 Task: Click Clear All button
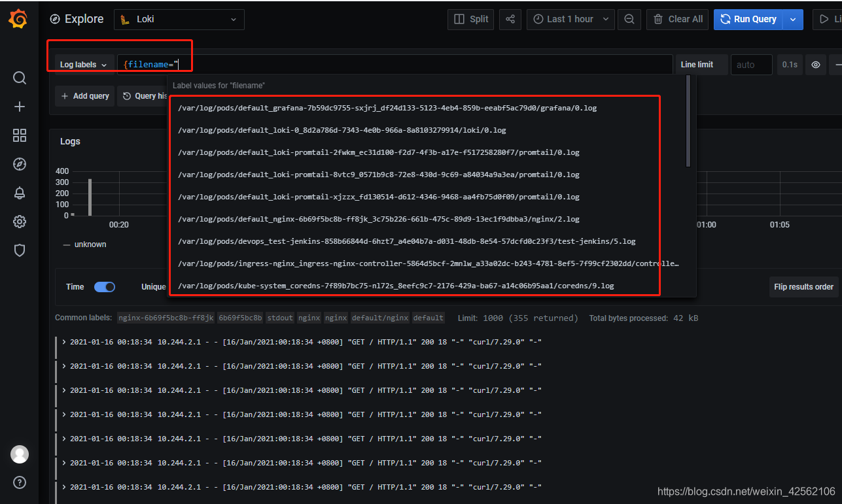pos(677,19)
